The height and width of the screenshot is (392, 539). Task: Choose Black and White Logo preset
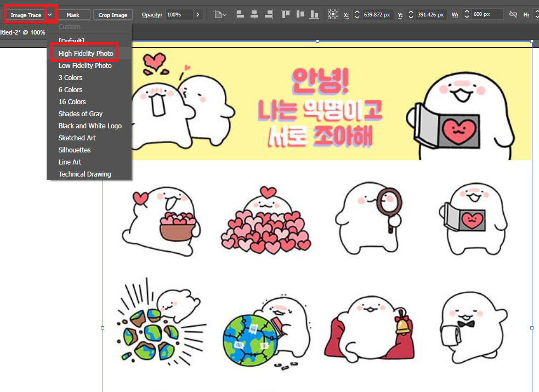tap(89, 126)
